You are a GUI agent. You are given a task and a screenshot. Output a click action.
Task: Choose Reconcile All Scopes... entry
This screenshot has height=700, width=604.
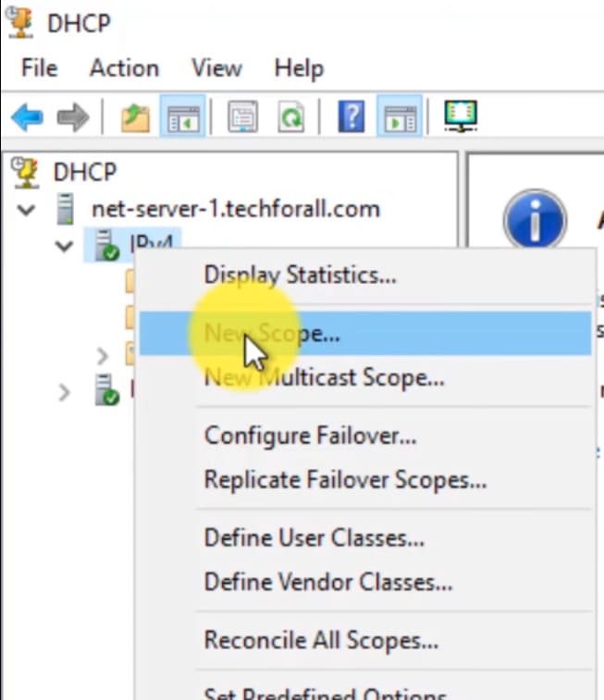click(x=321, y=640)
